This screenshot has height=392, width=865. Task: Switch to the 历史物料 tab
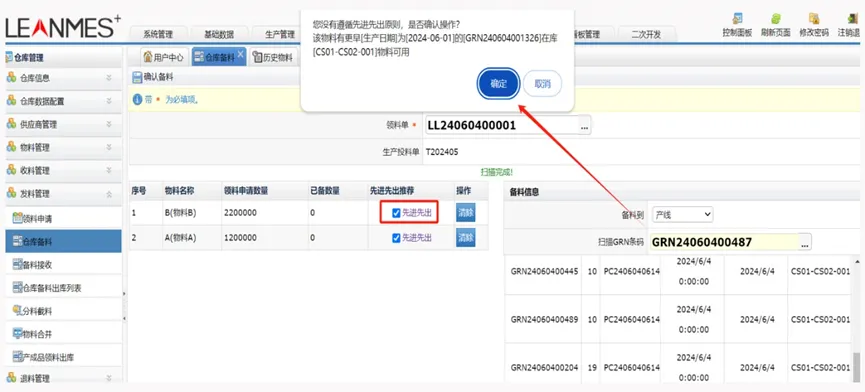(x=273, y=57)
